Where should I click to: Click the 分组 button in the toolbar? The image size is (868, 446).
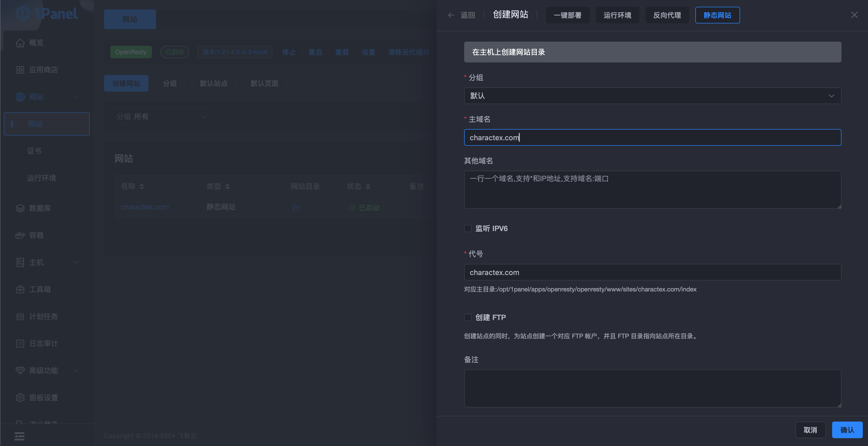pyautogui.click(x=170, y=83)
